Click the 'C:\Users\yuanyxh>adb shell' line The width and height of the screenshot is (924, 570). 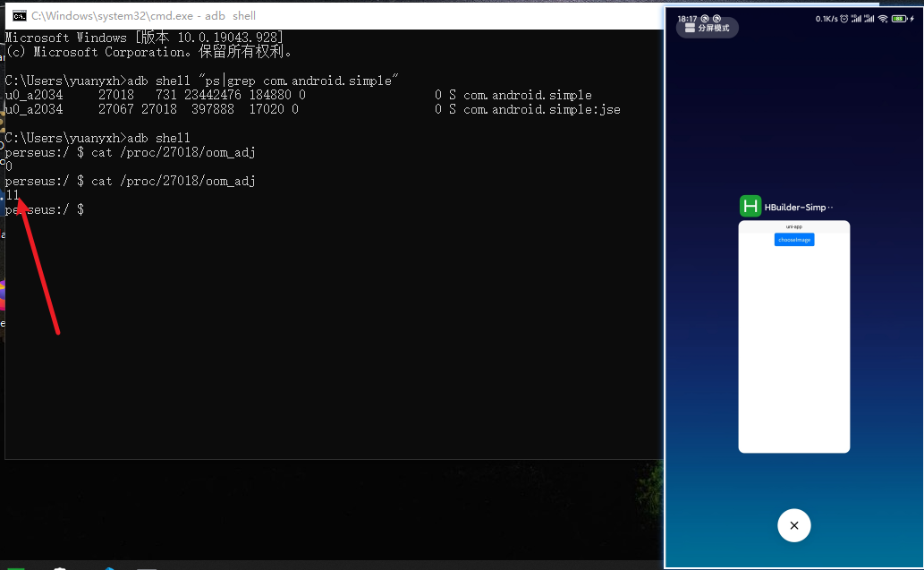[x=97, y=138]
